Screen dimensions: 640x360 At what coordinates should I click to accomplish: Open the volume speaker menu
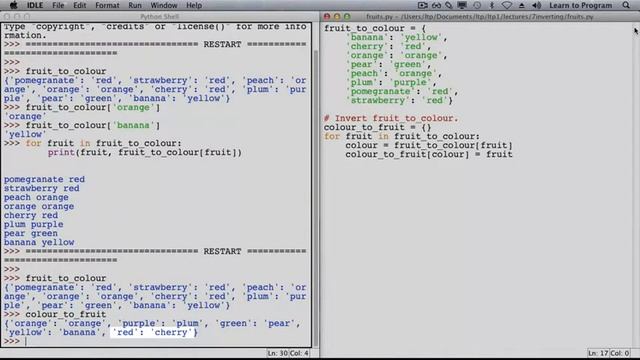coord(536,5)
